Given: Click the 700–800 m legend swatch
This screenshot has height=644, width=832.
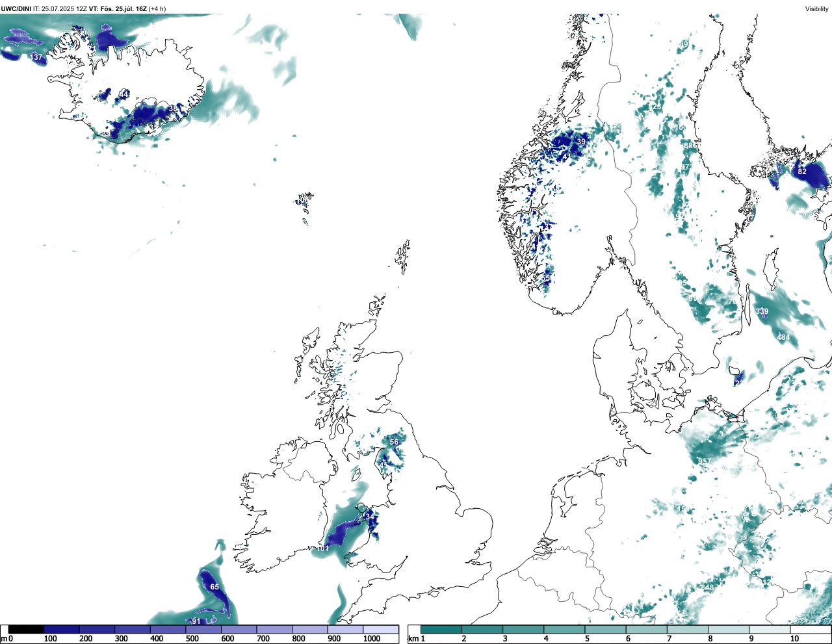Looking at the screenshot, I should point(274,629).
